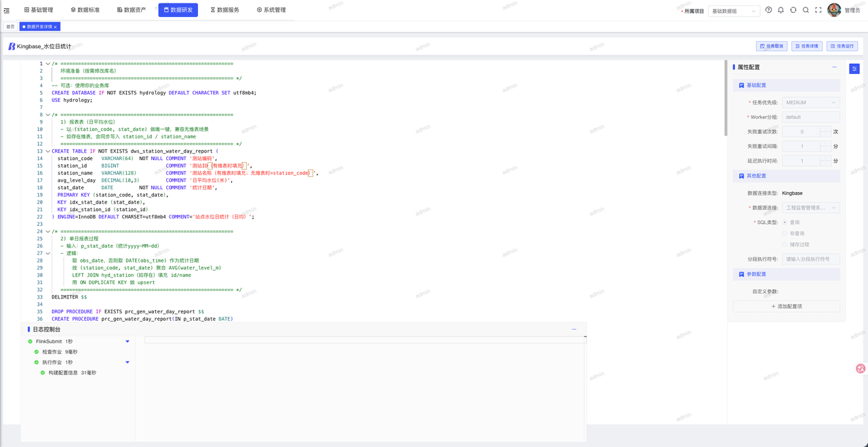
Task: Select the 查询 SQL type radio
Action: [785, 222]
